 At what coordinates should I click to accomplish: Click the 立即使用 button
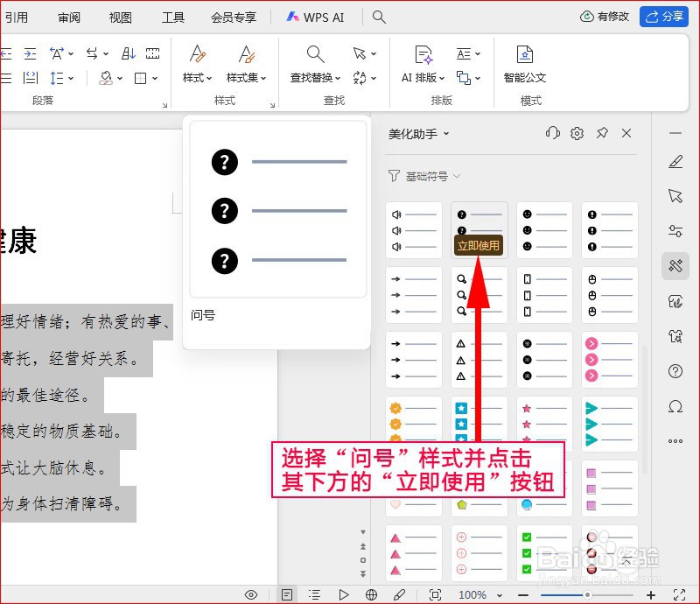(x=479, y=246)
